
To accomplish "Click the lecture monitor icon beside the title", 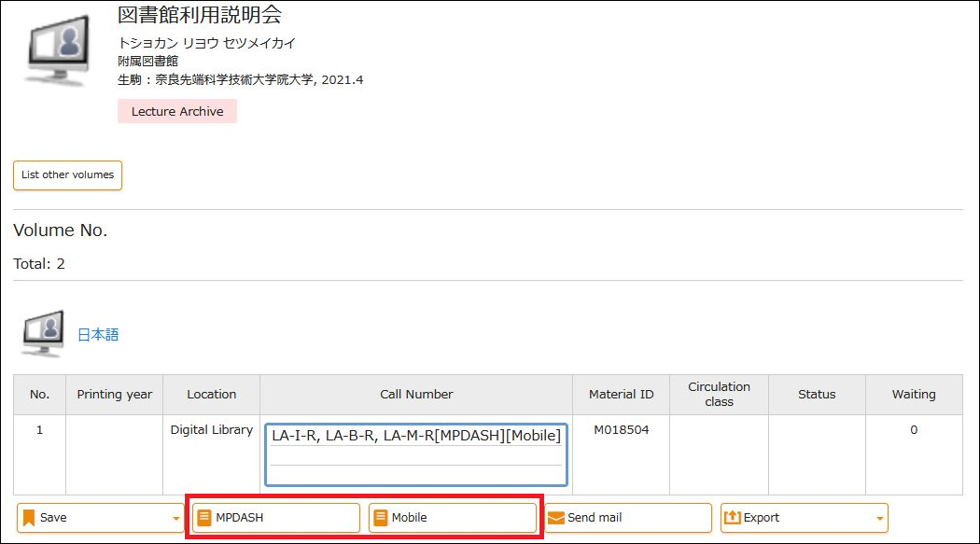I will point(58,50).
